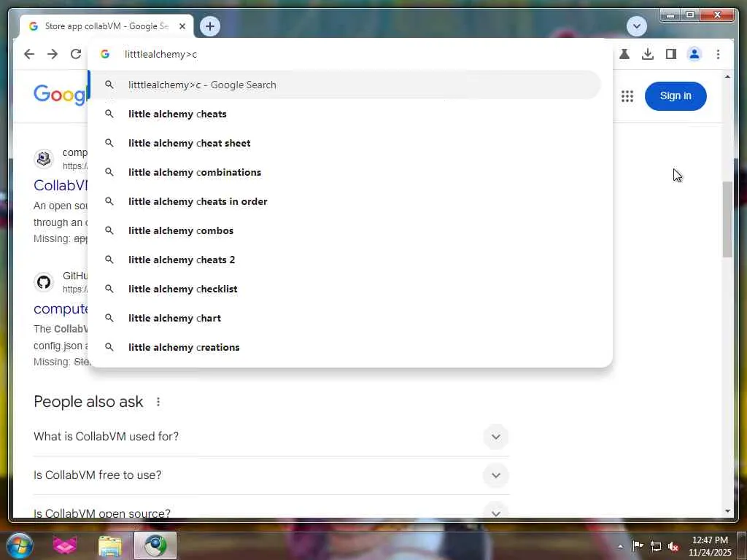Select the Store app collabVM tab

[107, 26]
